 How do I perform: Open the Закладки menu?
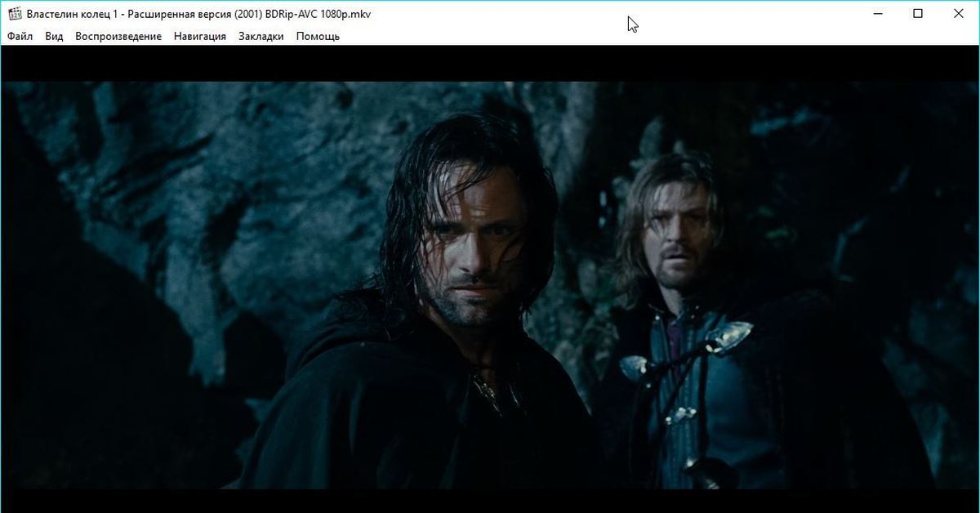pos(261,36)
